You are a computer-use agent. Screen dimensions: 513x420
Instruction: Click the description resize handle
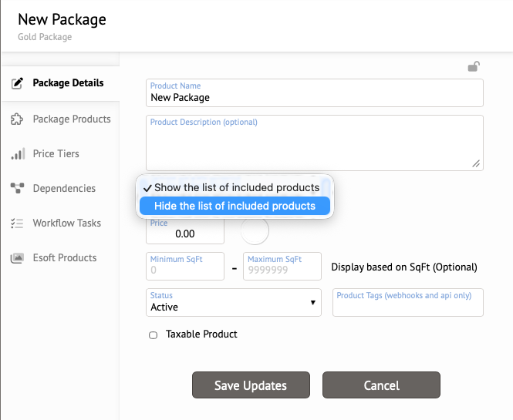point(476,163)
